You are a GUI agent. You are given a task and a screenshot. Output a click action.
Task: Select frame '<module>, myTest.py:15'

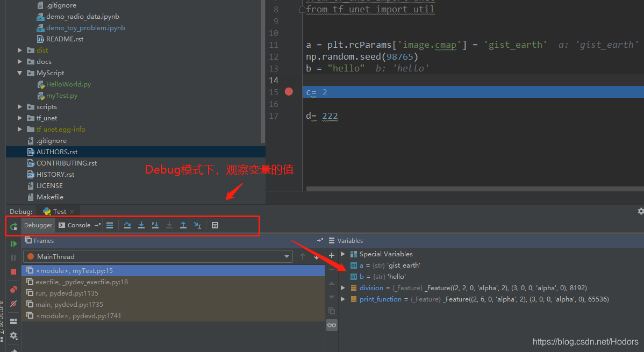coord(173,271)
